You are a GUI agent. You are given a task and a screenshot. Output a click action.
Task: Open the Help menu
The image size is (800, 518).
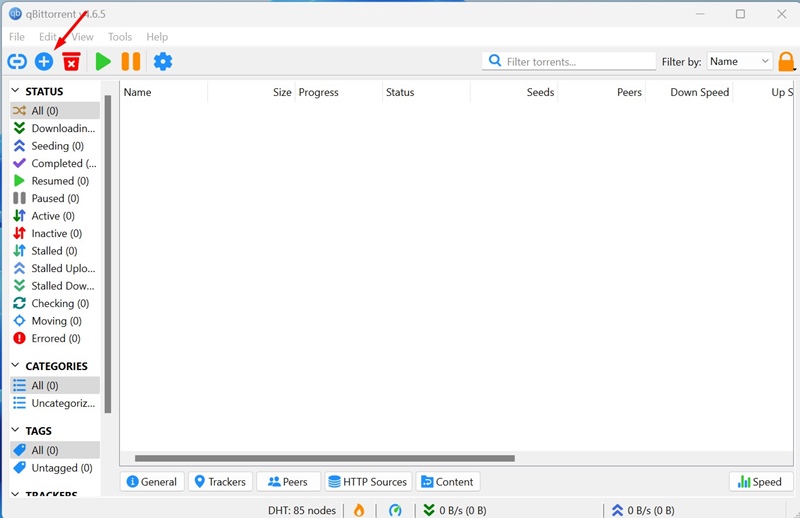point(157,37)
